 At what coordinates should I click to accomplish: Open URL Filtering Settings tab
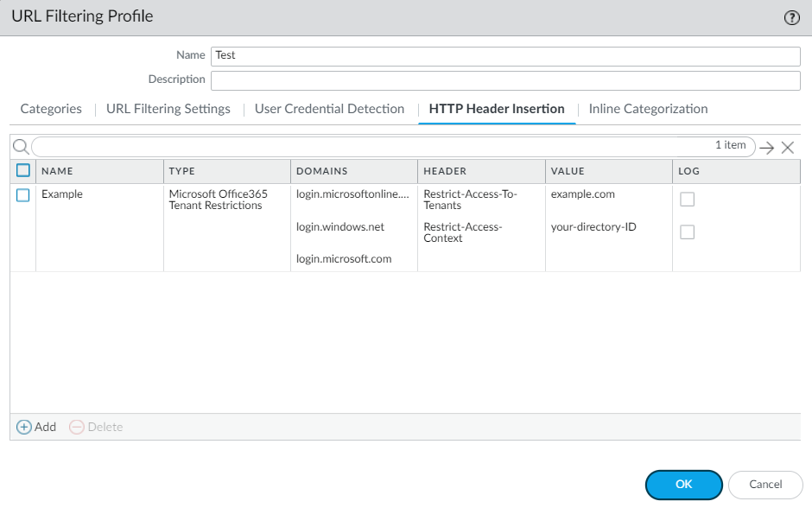[168, 109]
